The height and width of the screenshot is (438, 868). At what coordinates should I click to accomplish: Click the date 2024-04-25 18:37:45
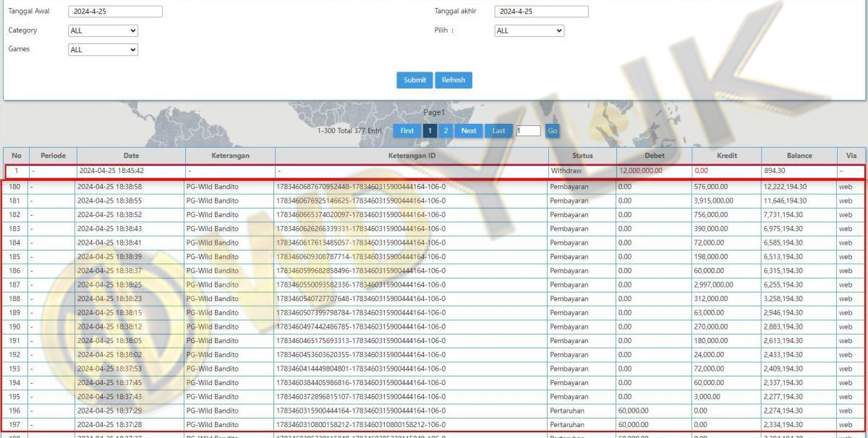click(111, 383)
